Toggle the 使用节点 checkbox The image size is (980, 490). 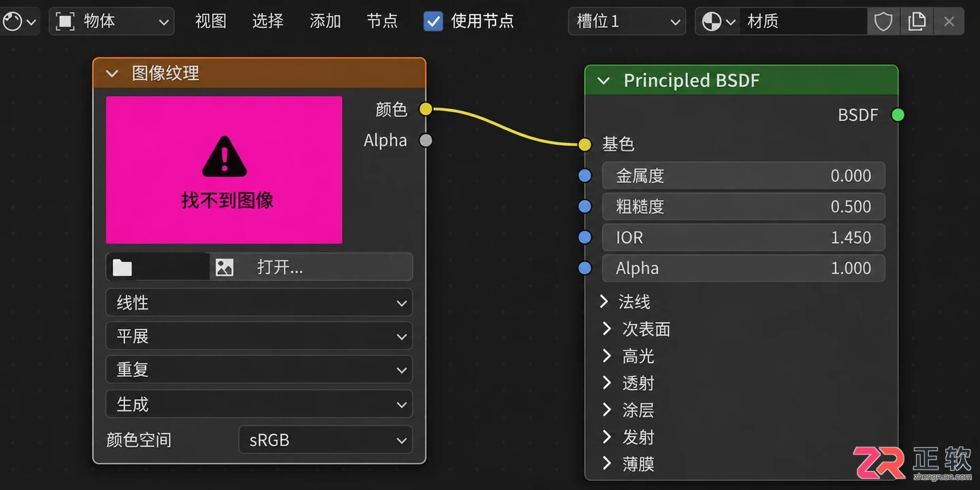coord(433,22)
